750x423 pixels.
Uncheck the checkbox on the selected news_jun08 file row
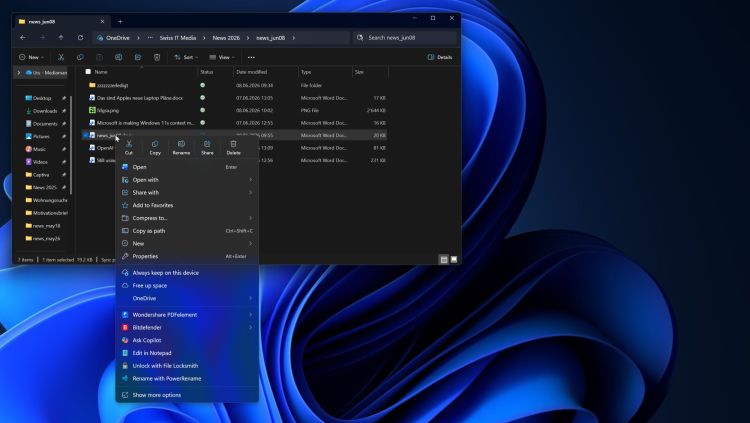(86, 135)
